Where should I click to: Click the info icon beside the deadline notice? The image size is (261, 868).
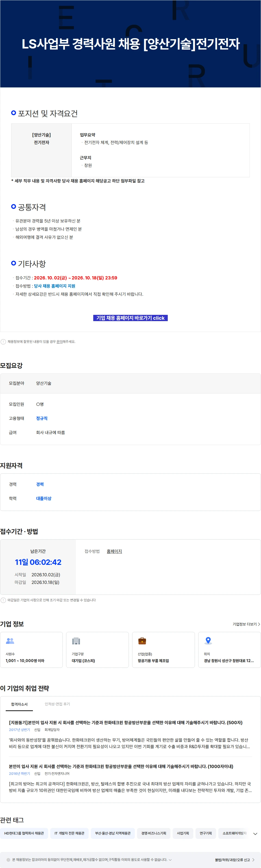(x=3, y=600)
